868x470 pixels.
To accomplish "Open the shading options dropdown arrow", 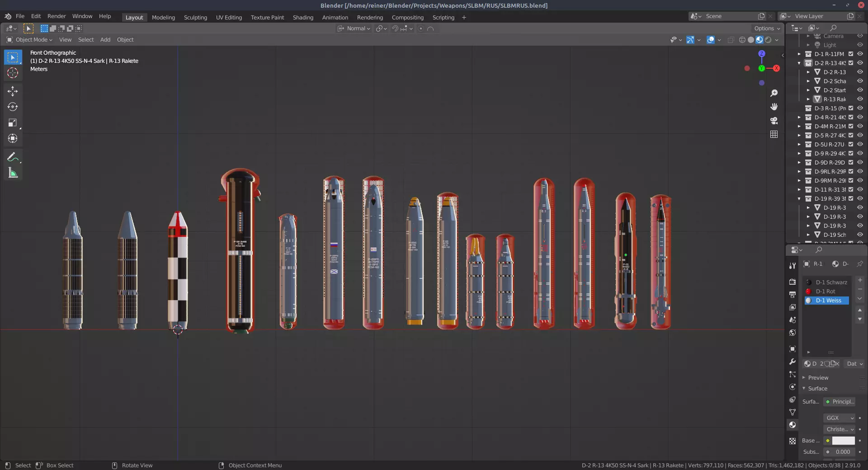I will (777, 40).
